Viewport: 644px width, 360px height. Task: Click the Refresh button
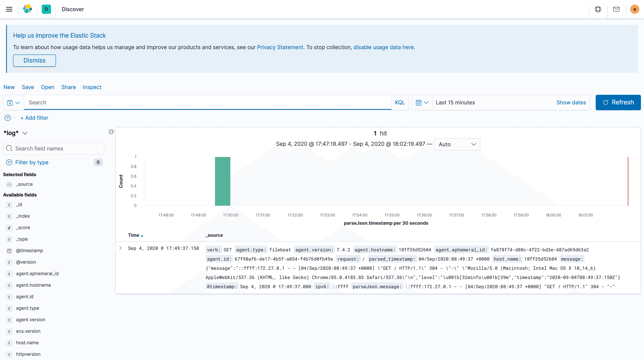[618, 102]
